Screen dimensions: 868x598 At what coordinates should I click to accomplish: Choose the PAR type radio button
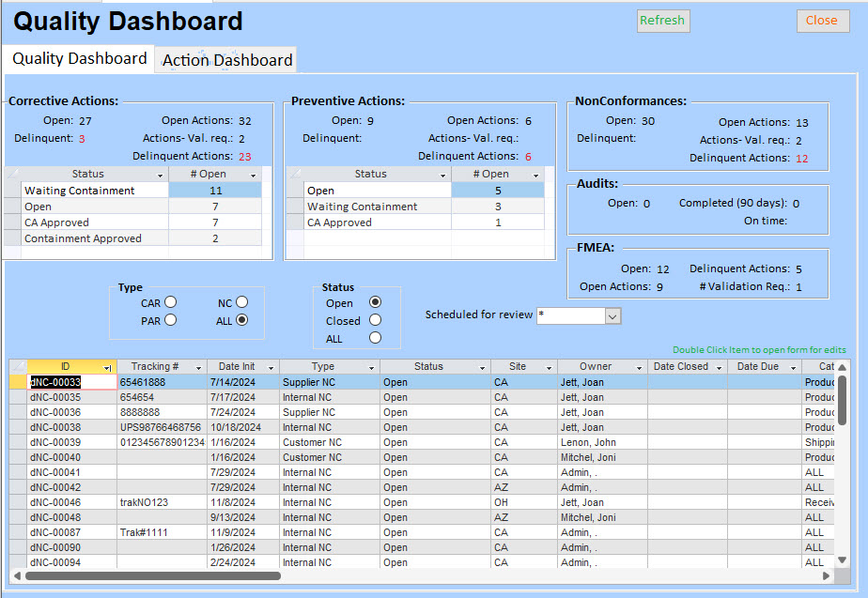point(170,320)
